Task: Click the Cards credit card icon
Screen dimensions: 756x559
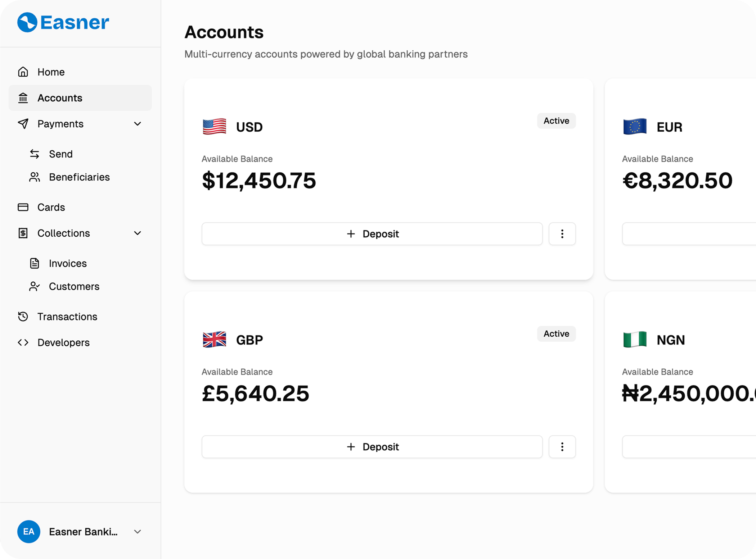Action: tap(23, 207)
